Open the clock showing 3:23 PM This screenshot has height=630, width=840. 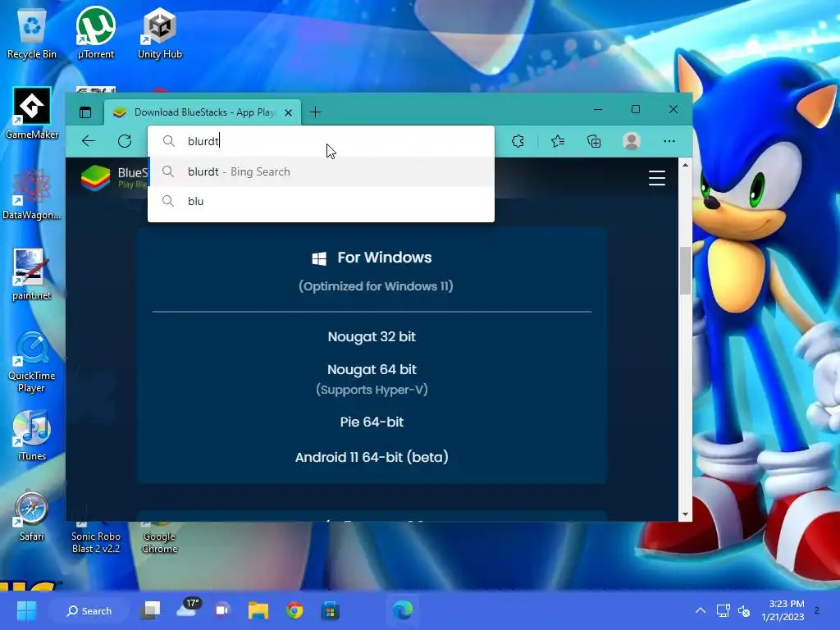783,610
